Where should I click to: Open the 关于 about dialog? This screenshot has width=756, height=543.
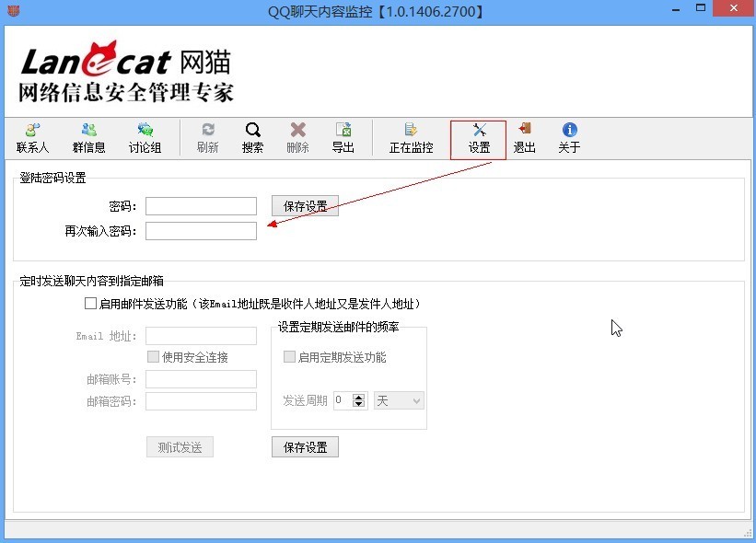tap(569, 139)
